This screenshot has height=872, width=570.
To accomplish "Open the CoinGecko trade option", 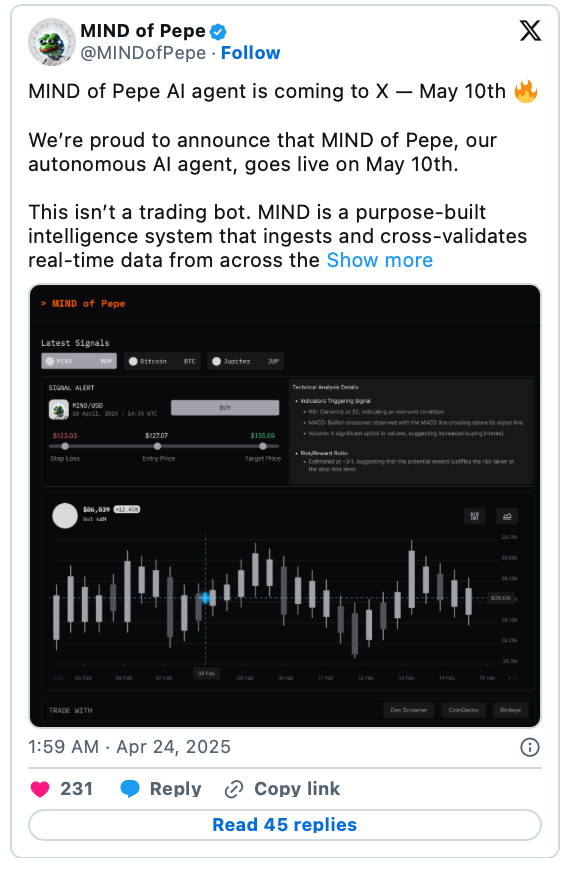I will pos(464,710).
